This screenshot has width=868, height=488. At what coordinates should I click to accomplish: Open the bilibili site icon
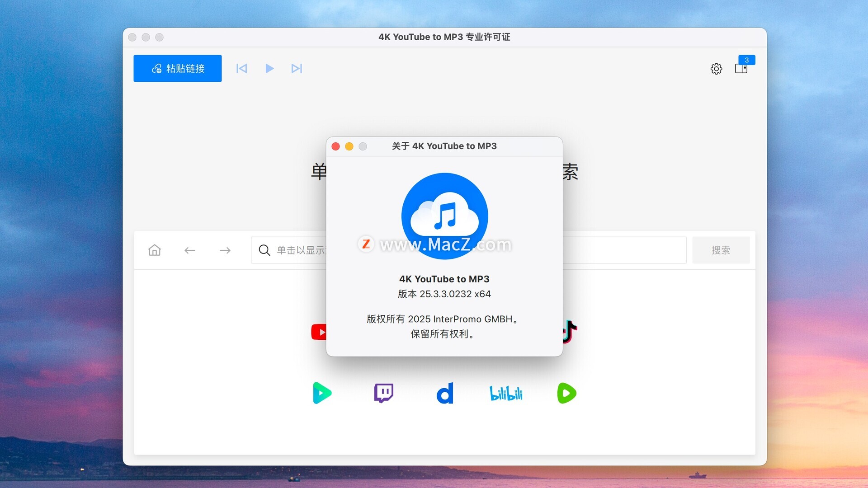506,393
